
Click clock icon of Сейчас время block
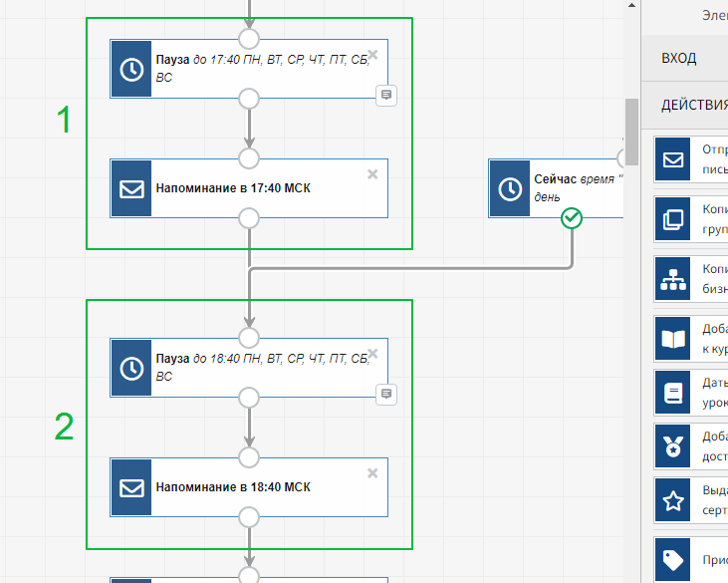(510, 188)
